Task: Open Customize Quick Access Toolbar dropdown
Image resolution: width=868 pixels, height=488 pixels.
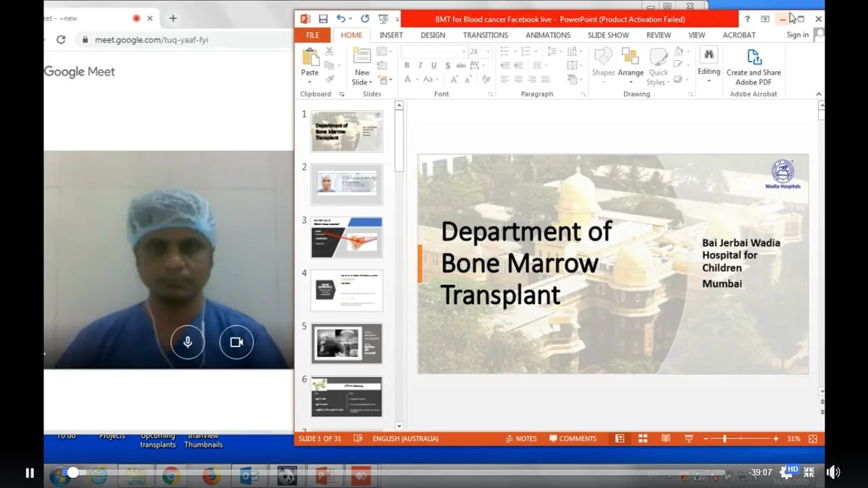Action: (x=397, y=20)
